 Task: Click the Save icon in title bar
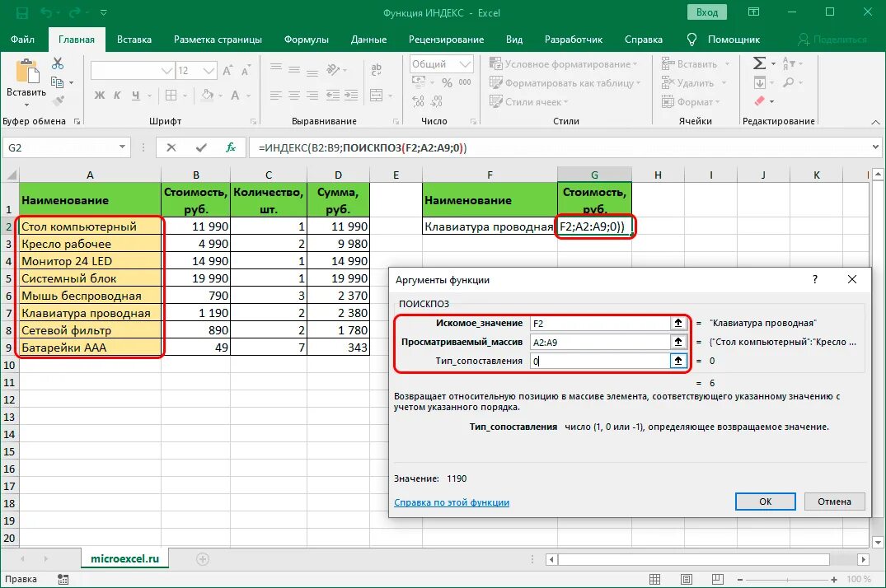22,12
